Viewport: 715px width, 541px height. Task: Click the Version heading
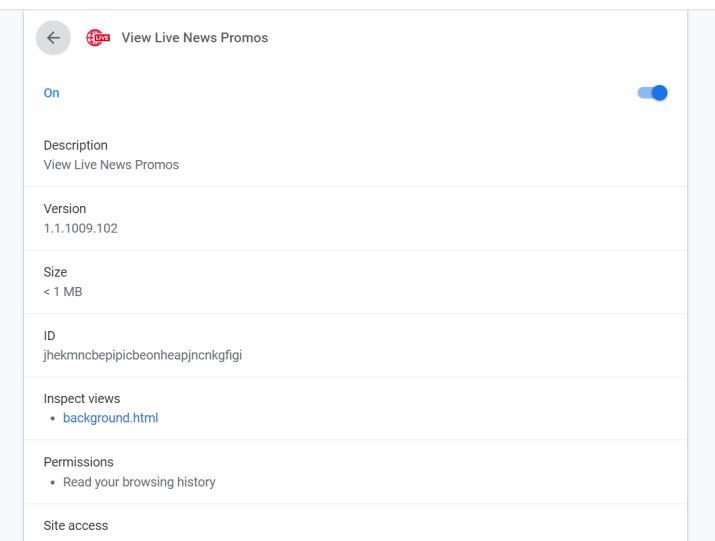click(x=65, y=209)
